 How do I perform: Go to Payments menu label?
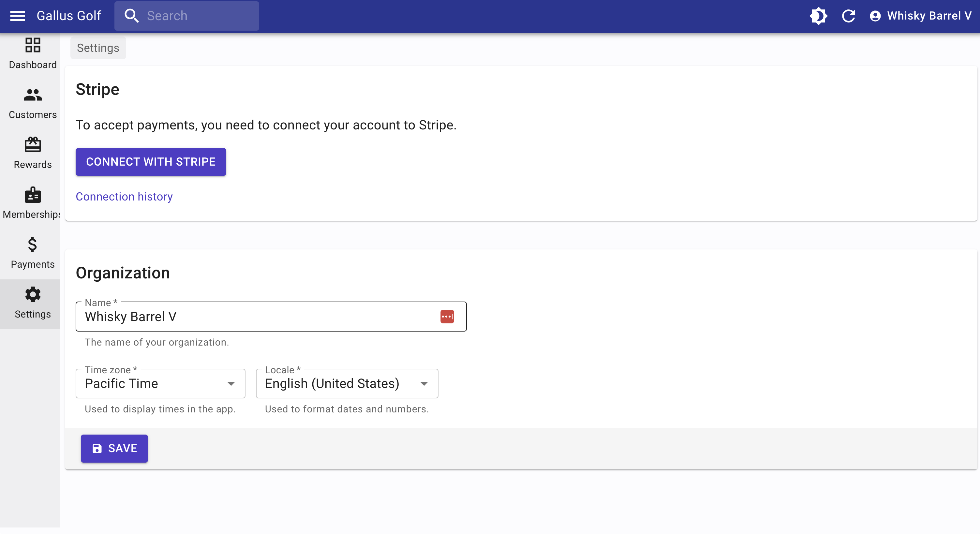tap(33, 264)
